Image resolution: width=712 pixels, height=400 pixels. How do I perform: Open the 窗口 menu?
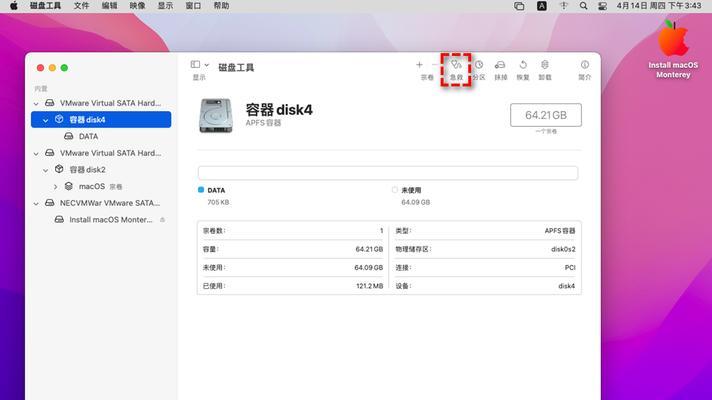(193, 6)
